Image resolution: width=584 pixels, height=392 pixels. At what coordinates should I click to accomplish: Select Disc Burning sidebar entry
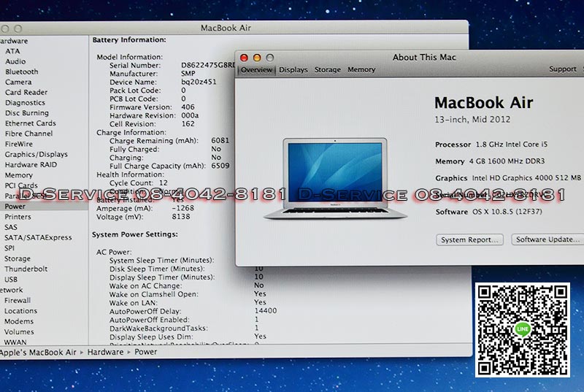[x=27, y=113]
